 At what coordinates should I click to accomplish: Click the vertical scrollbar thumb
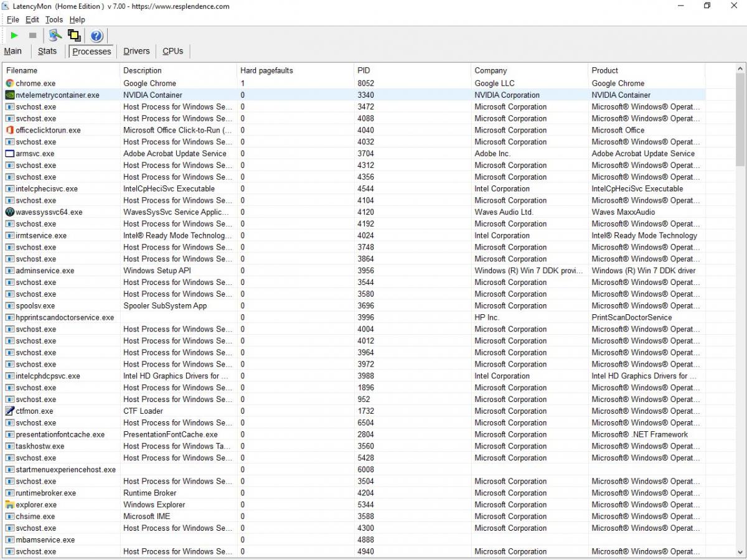point(740,120)
